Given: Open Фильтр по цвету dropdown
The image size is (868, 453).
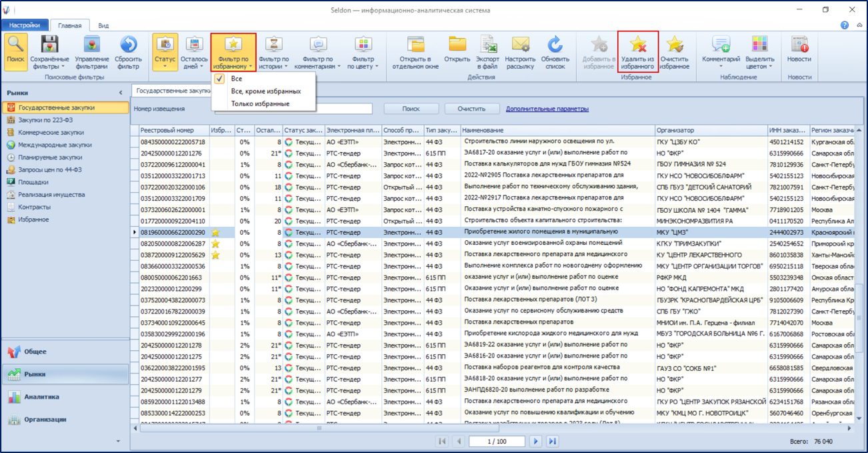Looking at the screenshot, I should pos(364,52).
